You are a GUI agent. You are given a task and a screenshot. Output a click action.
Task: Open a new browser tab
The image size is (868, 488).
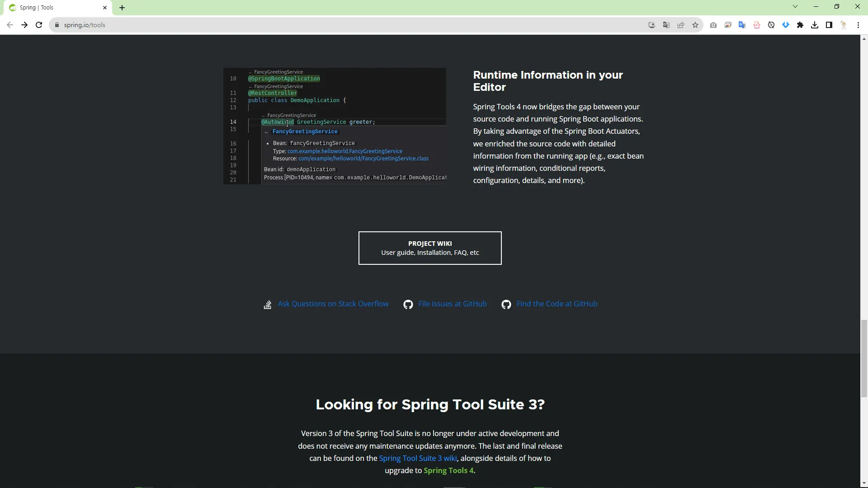[x=122, y=8]
